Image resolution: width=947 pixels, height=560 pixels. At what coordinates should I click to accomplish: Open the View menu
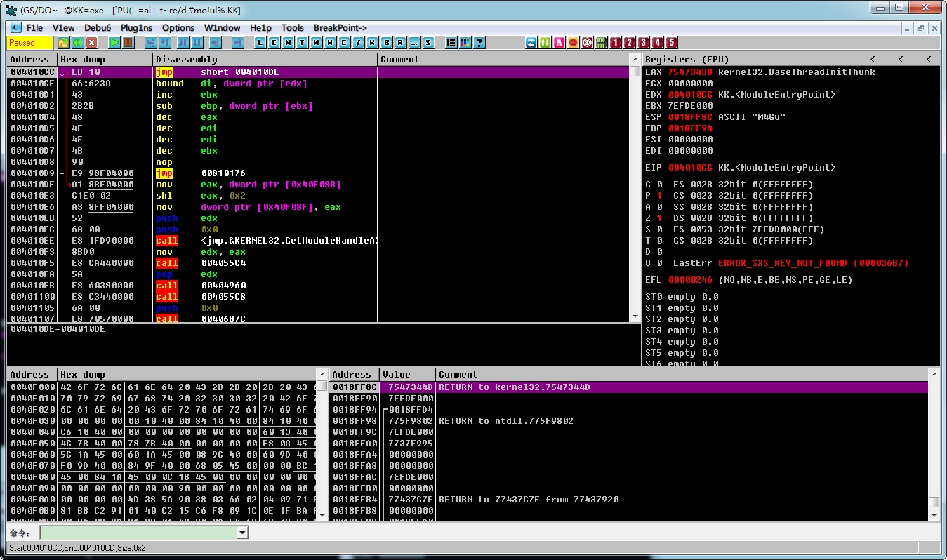pyautogui.click(x=63, y=28)
